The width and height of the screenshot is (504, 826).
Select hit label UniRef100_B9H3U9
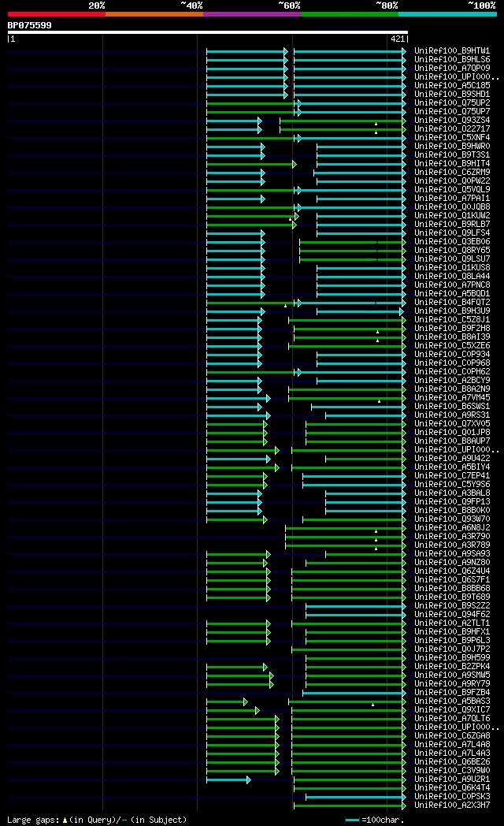[x=452, y=311]
